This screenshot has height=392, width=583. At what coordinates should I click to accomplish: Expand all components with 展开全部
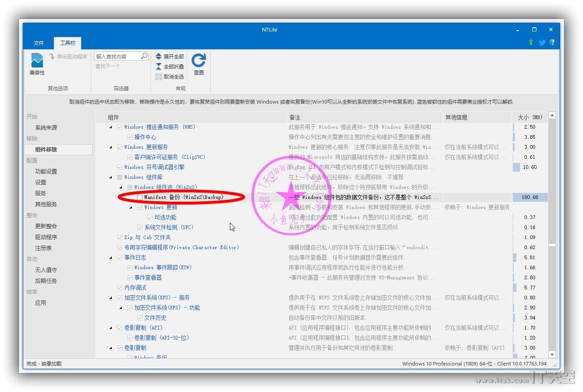170,57
